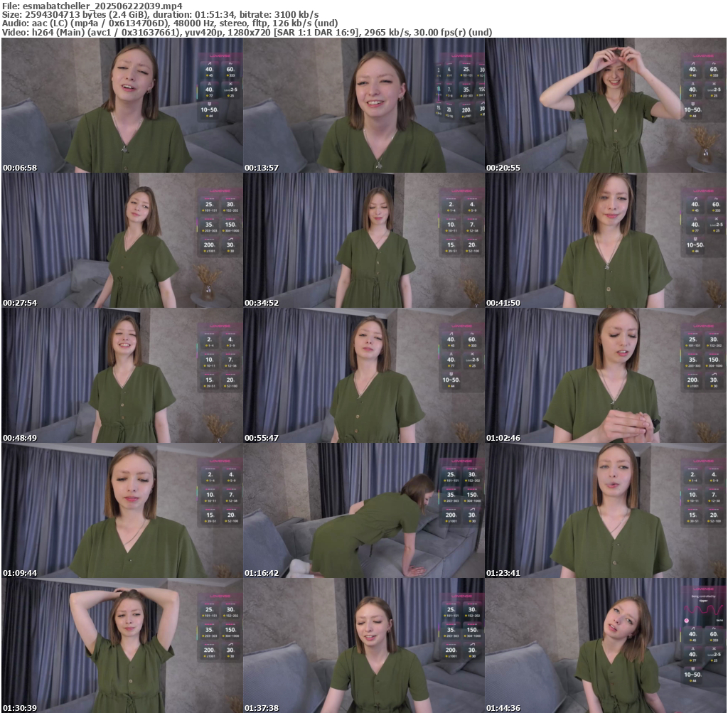The width and height of the screenshot is (728, 713).
Task: Select the frame at 00:13:57
Action: [363, 105]
